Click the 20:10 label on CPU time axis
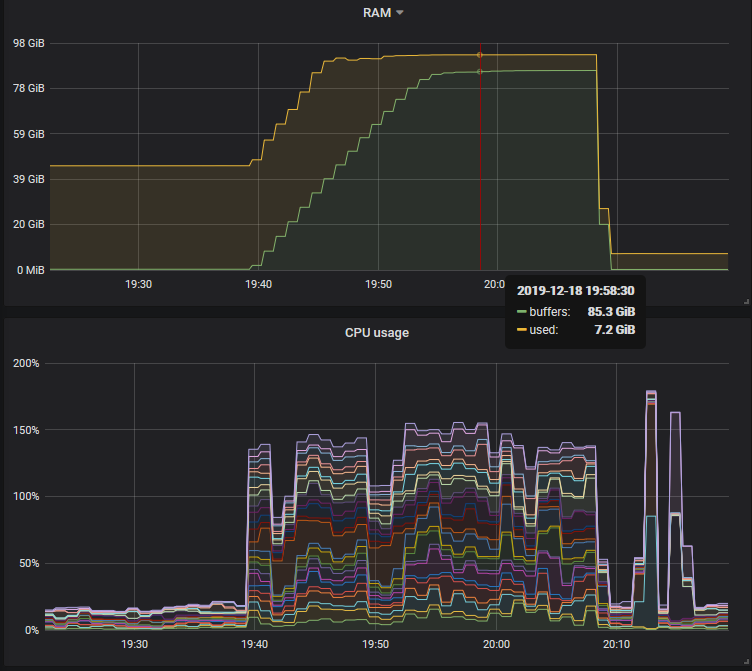Screen dimensions: 752x671 (616, 644)
